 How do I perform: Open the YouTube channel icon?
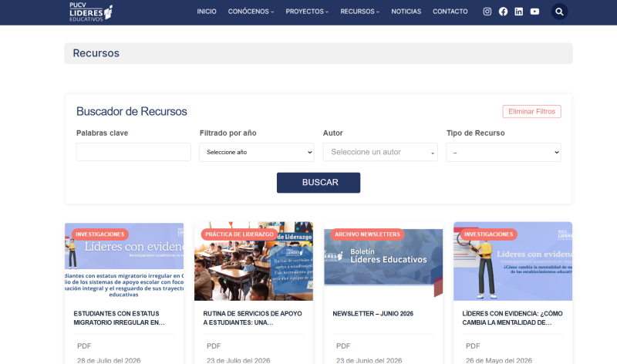(x=534, y=12)
